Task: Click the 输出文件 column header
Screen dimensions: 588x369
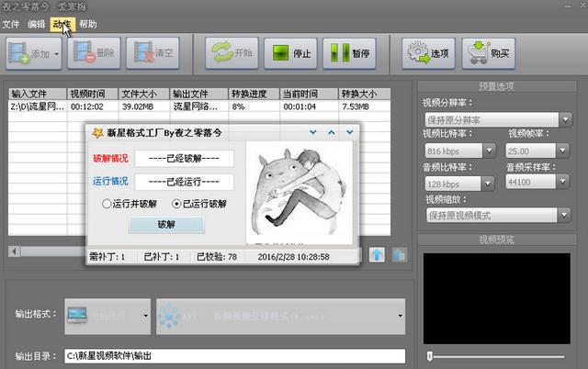Action: (198, 94)
